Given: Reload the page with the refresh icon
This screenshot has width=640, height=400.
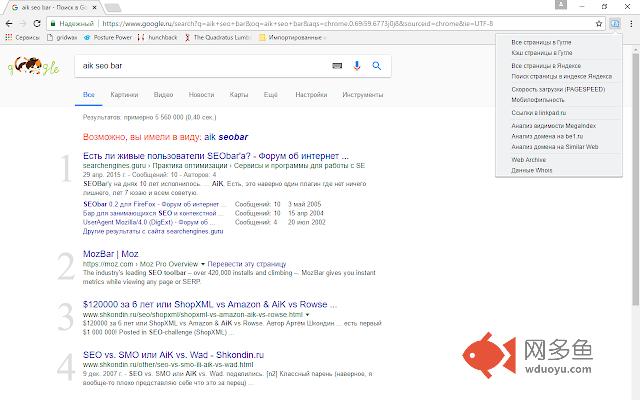Looking at the screenshot, I should pos(37,24).
